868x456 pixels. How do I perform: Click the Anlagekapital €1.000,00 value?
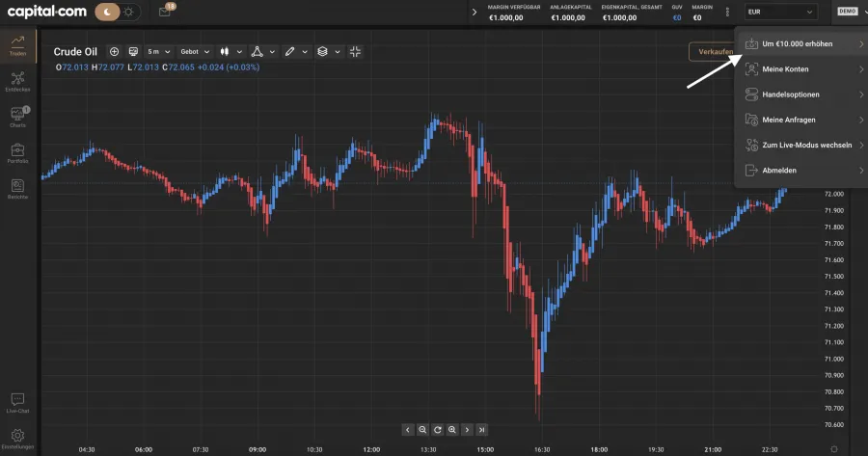click(x=568, y=17)
